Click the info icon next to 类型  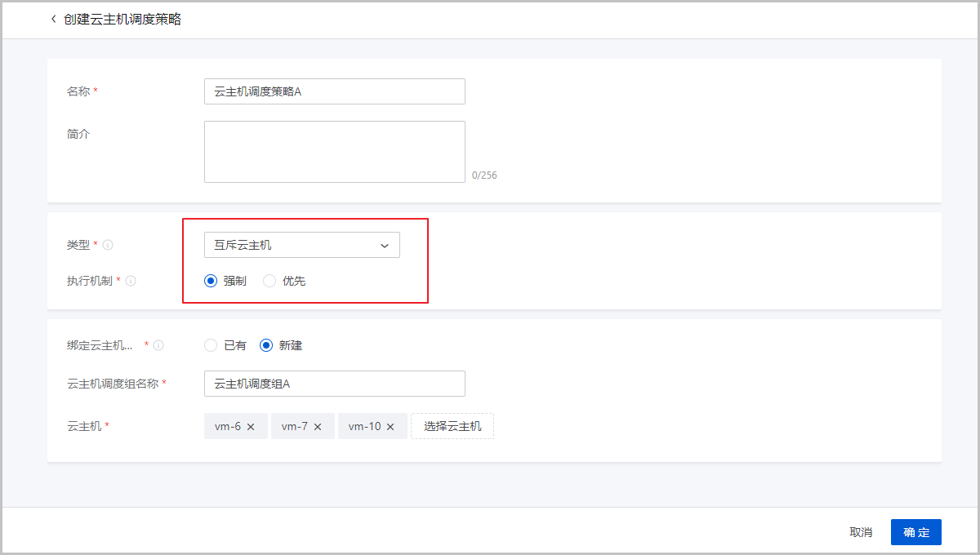click(108, 245)
